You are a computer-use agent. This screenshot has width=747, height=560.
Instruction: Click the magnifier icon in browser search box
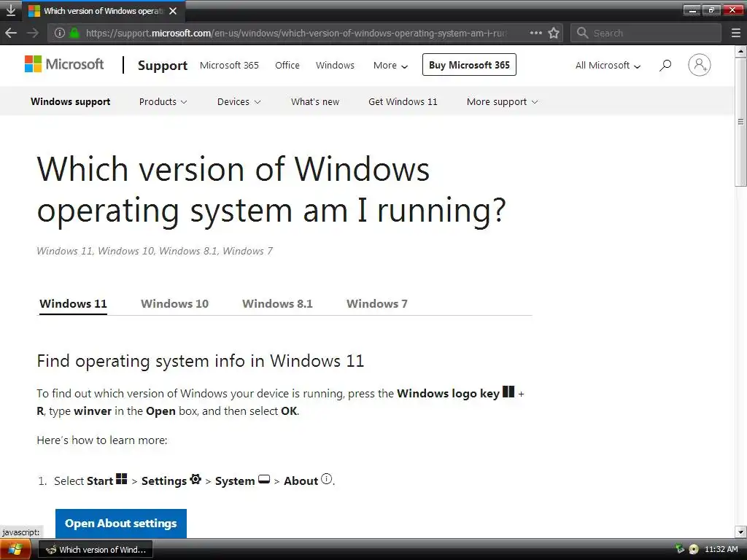pyautogui.click(x=582, y=33)
